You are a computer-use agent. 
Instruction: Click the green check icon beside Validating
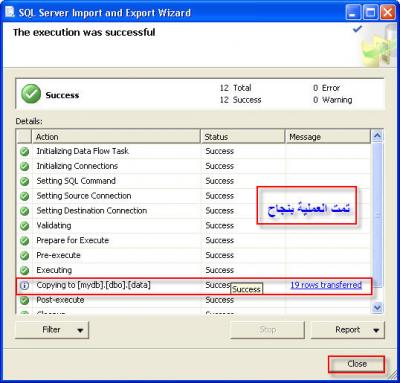[x=24, y=226]
